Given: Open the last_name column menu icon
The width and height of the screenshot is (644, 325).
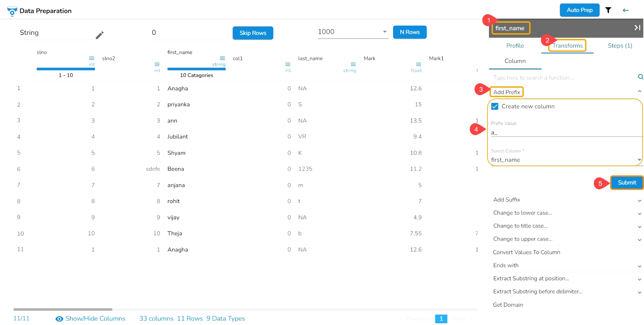Looking at the screenshot, I should pyautogui.click(x=353, y=64).
